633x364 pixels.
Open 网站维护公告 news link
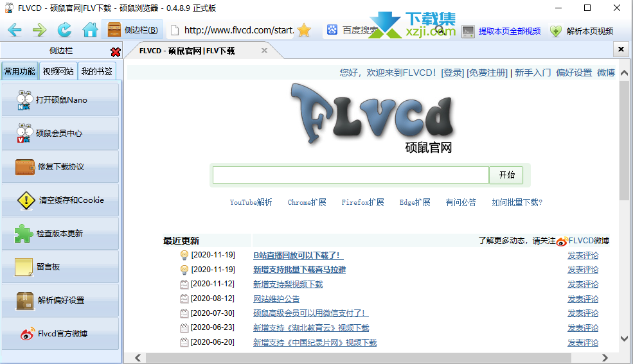(x=276, y=299)
